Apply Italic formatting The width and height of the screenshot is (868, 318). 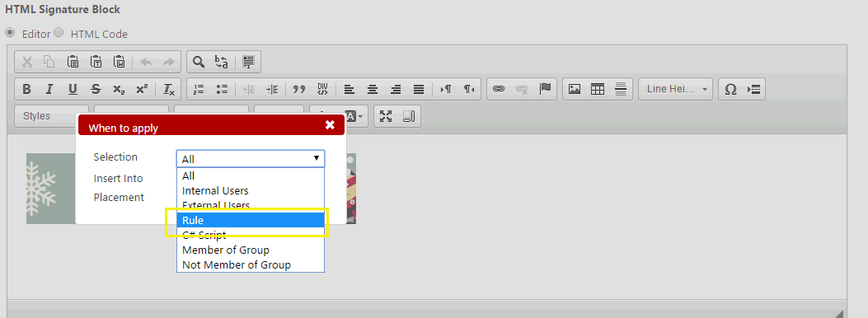tap(49, 89)
